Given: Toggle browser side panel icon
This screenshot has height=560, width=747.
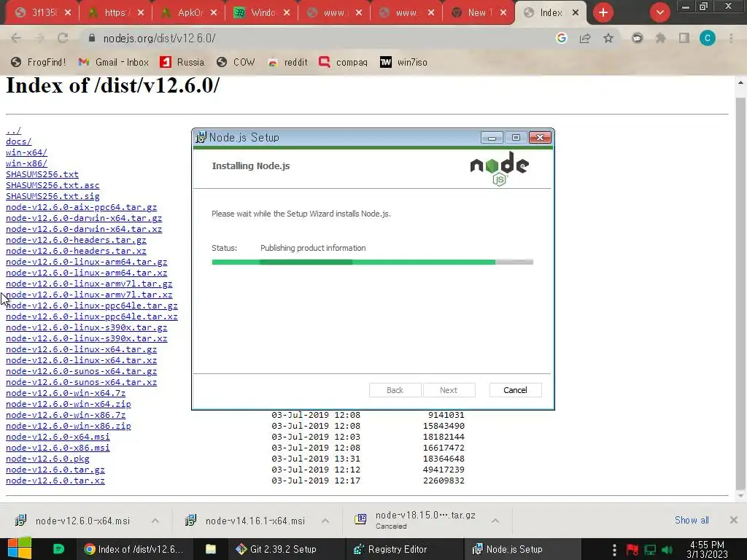Looking at the screenshot, I should point(684,38).
